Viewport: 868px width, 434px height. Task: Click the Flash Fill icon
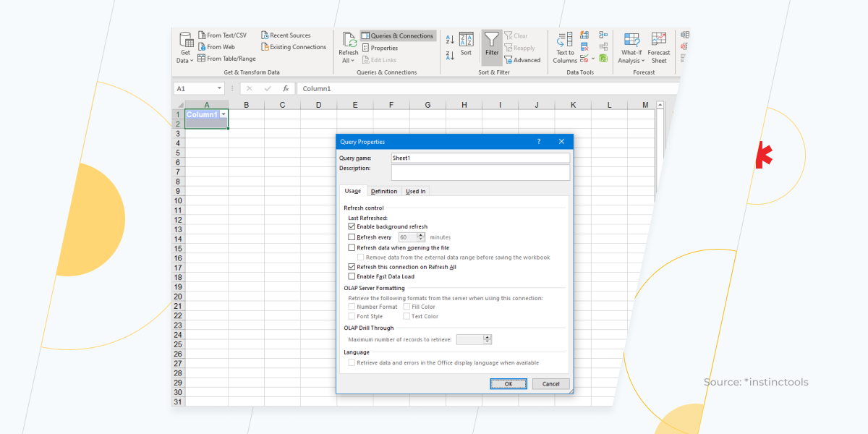click(584, 35)
